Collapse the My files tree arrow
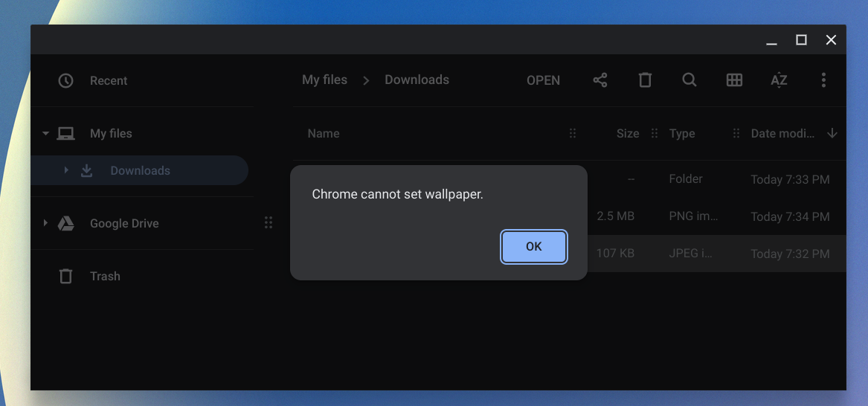 click(x=45, y=133)
